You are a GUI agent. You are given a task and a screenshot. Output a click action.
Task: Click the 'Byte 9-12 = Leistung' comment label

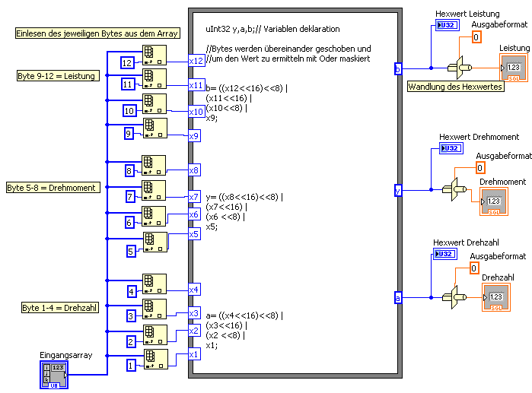click(58, 75)
